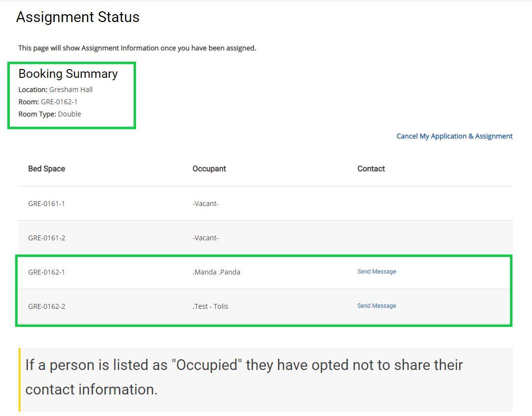Click the .Manda .Panda occupant name

point(216,272)
